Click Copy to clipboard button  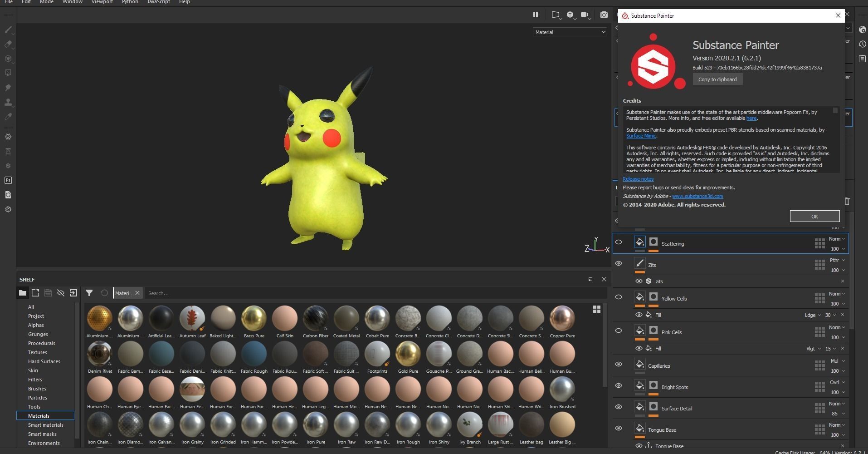[717, 79]
